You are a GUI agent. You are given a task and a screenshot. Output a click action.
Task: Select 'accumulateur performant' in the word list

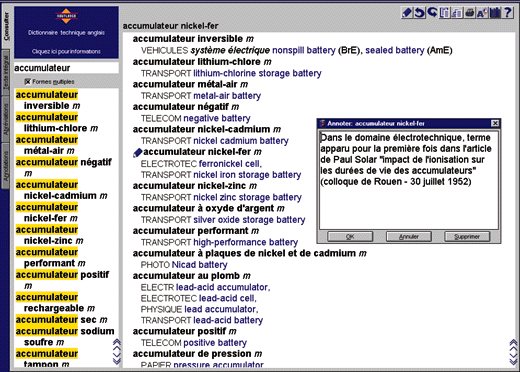(x=50, y=258)
